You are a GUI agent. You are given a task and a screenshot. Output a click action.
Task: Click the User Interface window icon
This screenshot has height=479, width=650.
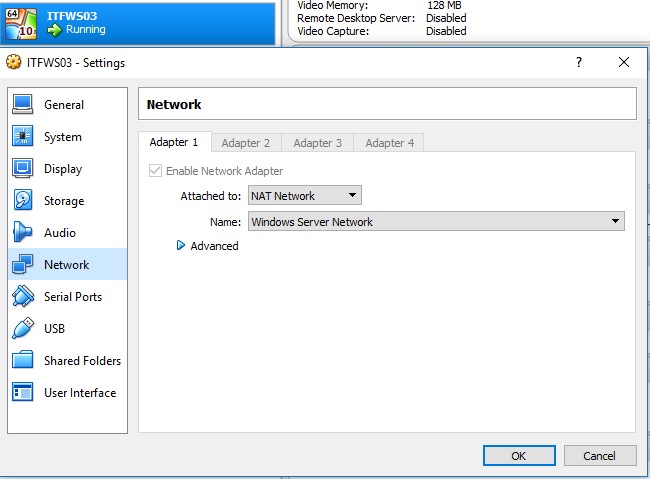click(22, 392)
